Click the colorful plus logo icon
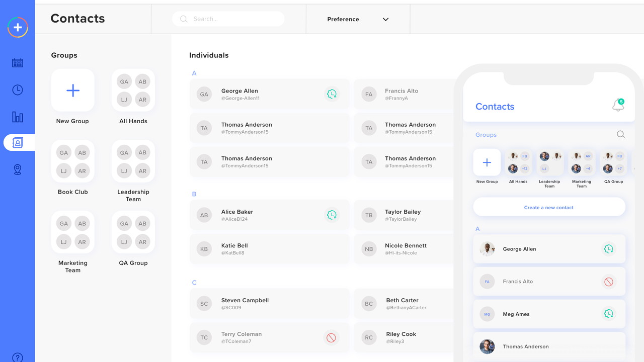This screenshot has width=644, height=362. point(18,27)
